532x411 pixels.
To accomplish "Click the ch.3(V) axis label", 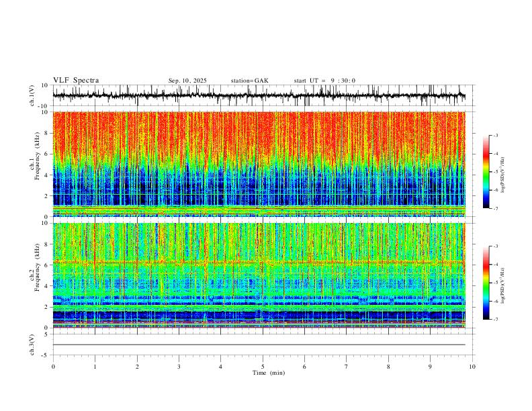I will (32, 345).
